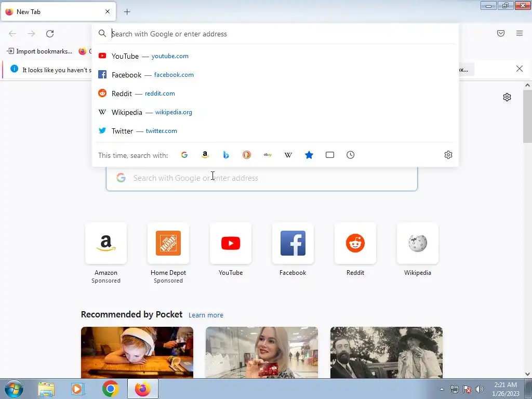532x399 pixels.
Task: Personalize new tab via gear icon
Action: click(507, 97)
